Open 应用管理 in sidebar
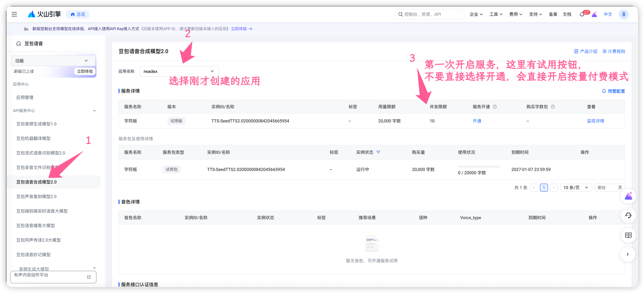Image resolution: width=644 pixels, height=293 pixels. (x=25, y=97)
